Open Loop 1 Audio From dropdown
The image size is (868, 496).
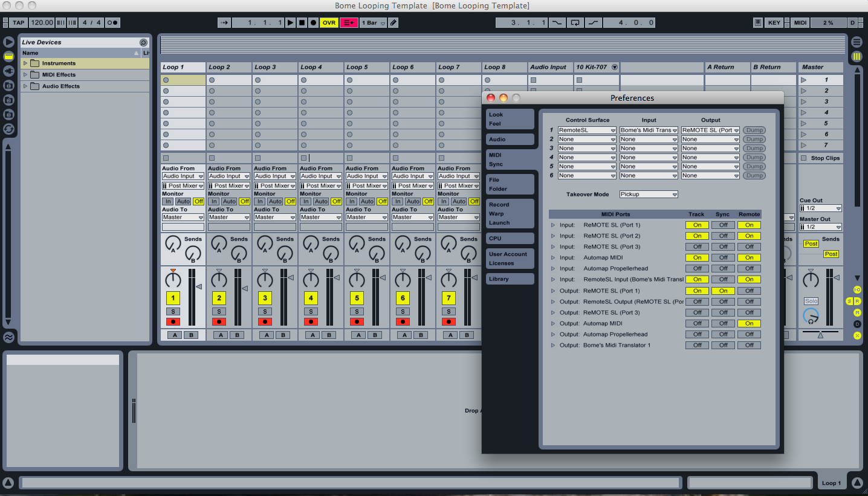183,176
